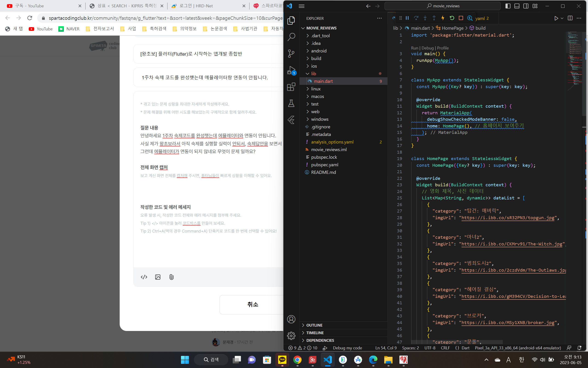
Task: Open editor More Actions ellipsis
Action: pyautogui.click(x=579, y=18)
